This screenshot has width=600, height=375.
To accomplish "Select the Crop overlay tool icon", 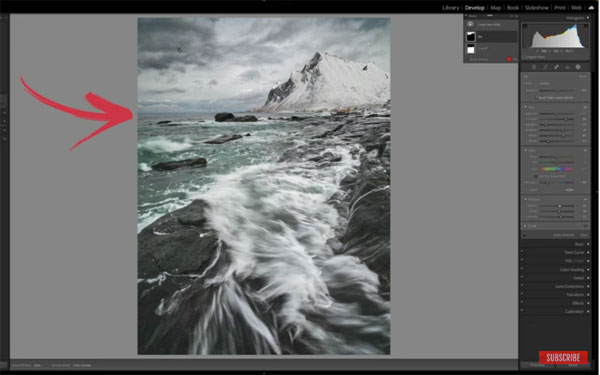I will point(534,67).
